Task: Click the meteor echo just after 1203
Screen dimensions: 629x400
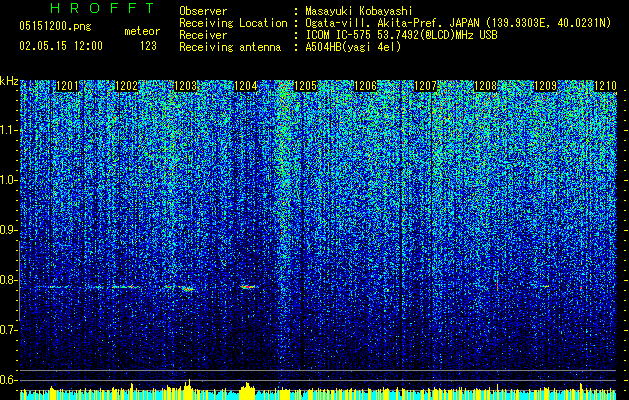Action: [187, 289]
